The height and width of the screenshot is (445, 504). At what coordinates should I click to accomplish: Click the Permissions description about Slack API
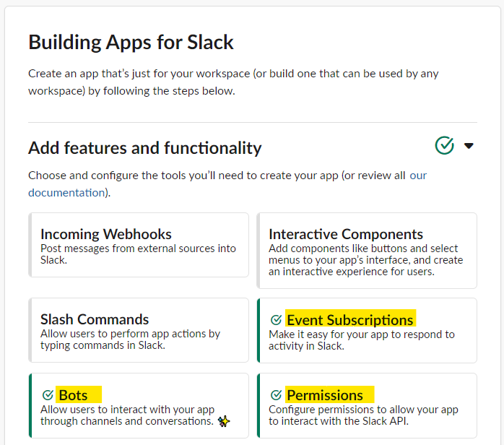[x=363, y=415]
